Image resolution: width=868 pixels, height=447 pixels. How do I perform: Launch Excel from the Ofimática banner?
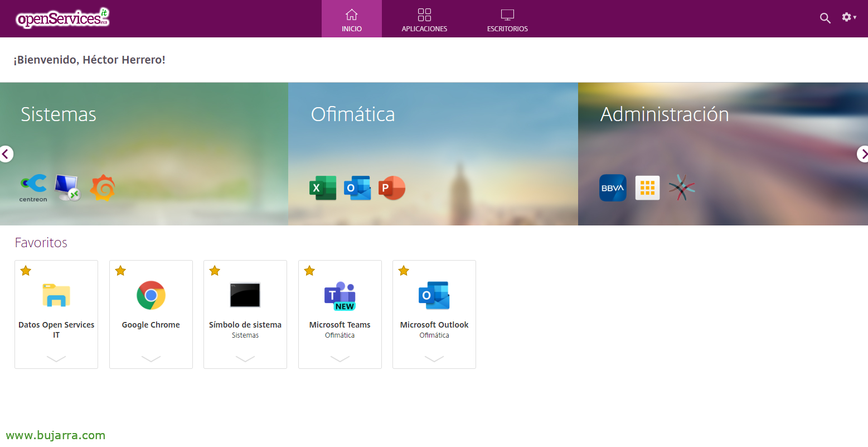(323, 188)
